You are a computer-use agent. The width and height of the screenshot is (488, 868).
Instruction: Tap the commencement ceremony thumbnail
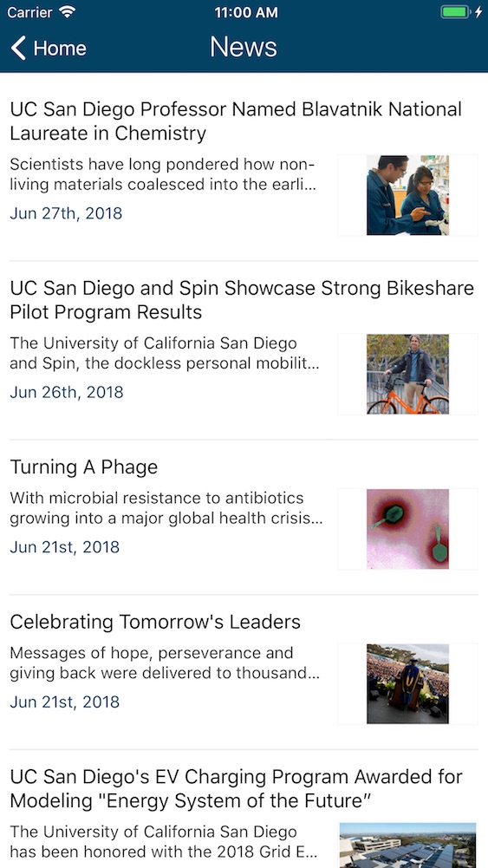tap(407, 683)
